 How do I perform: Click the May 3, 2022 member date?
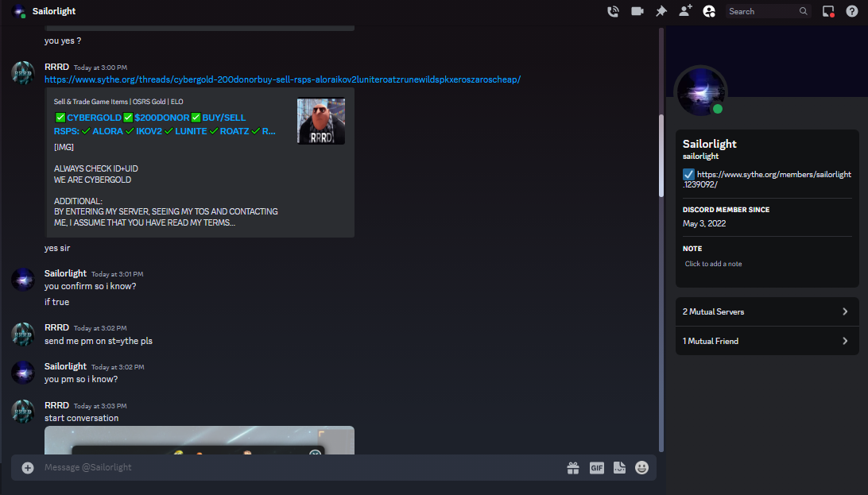(704, 223)
